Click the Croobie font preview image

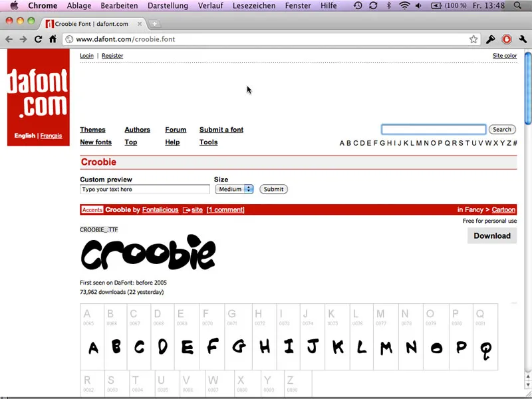(x=148, y=252)
